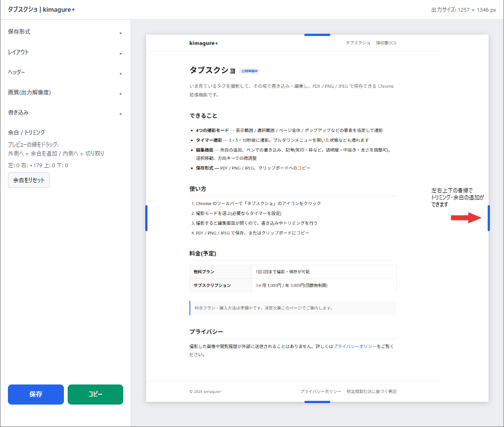Click the 4つの撮影モード bullet item

pyautogui.click(x=289, y=130)
